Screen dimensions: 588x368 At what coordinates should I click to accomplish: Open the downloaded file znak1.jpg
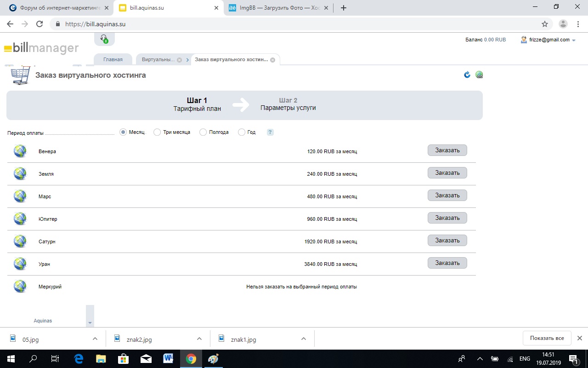243,339
